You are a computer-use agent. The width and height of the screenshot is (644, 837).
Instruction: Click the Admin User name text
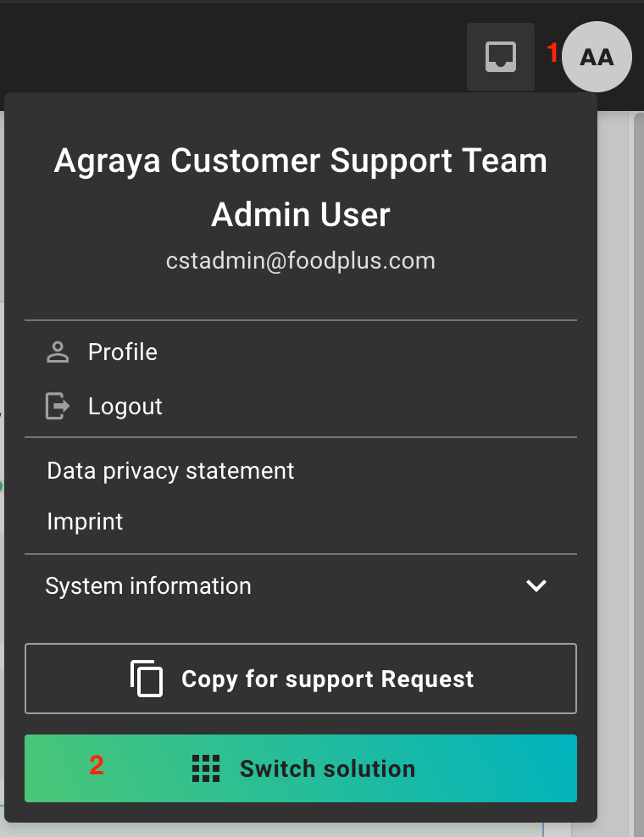coord(301,215)
